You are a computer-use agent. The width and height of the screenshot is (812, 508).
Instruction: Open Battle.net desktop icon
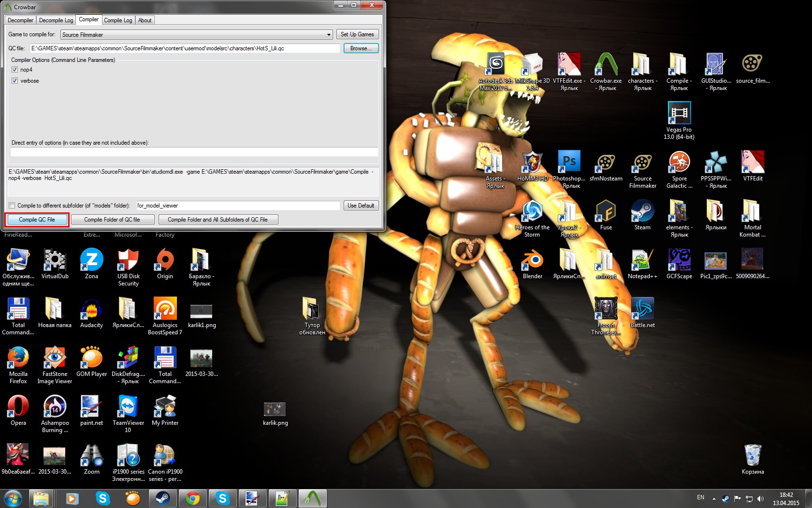pyautogui.click(x=642, y=313)
